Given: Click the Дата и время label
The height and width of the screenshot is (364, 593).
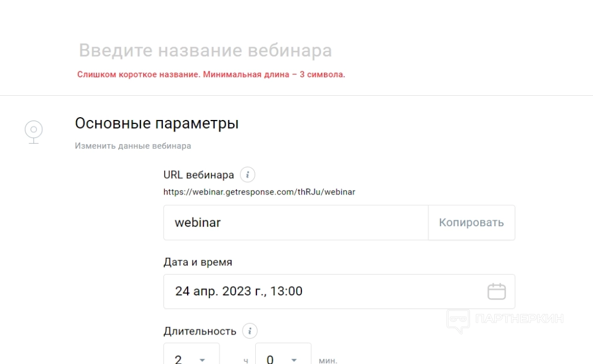Looking at the screenshot, I should (198, 262).
